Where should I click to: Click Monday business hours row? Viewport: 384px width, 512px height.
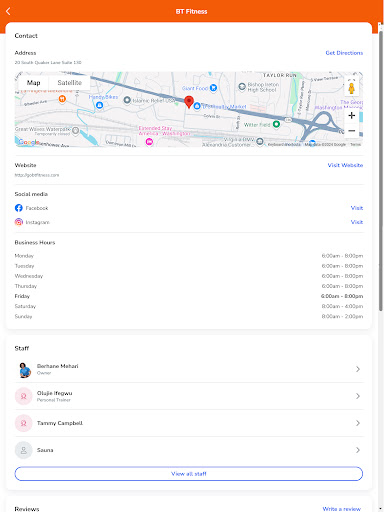[189, 256]
